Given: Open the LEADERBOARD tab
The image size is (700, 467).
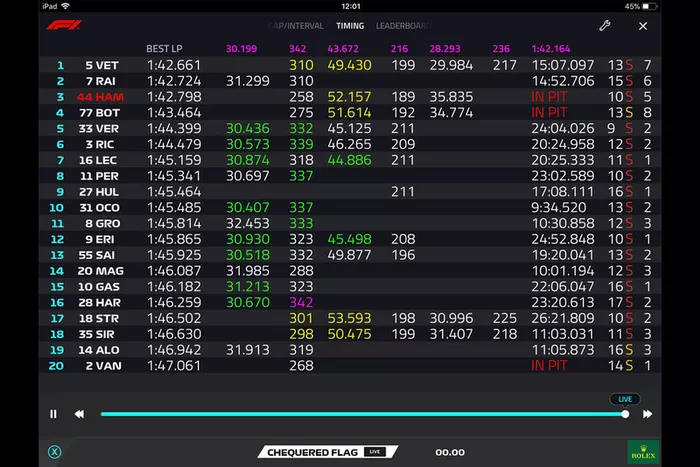Looking at the screenshot, I should (404, 26).
